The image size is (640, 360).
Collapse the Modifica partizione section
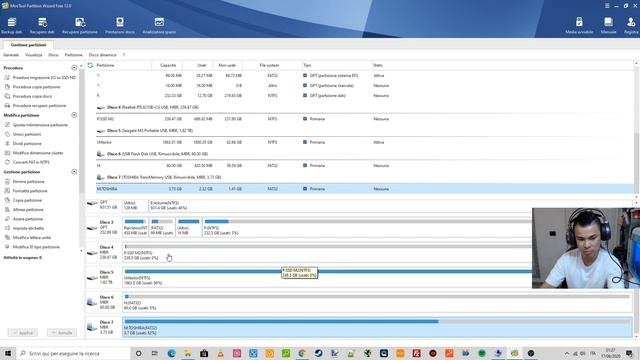74,115
